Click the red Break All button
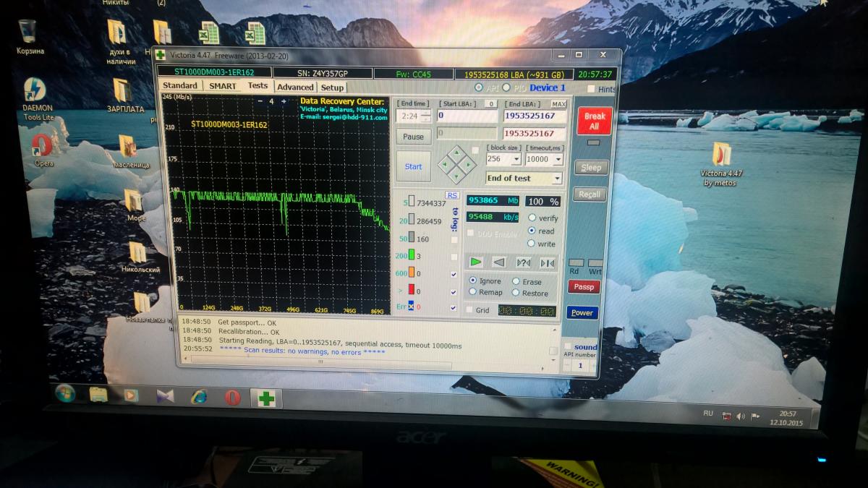The image size is (868, 488). point(595,121)
